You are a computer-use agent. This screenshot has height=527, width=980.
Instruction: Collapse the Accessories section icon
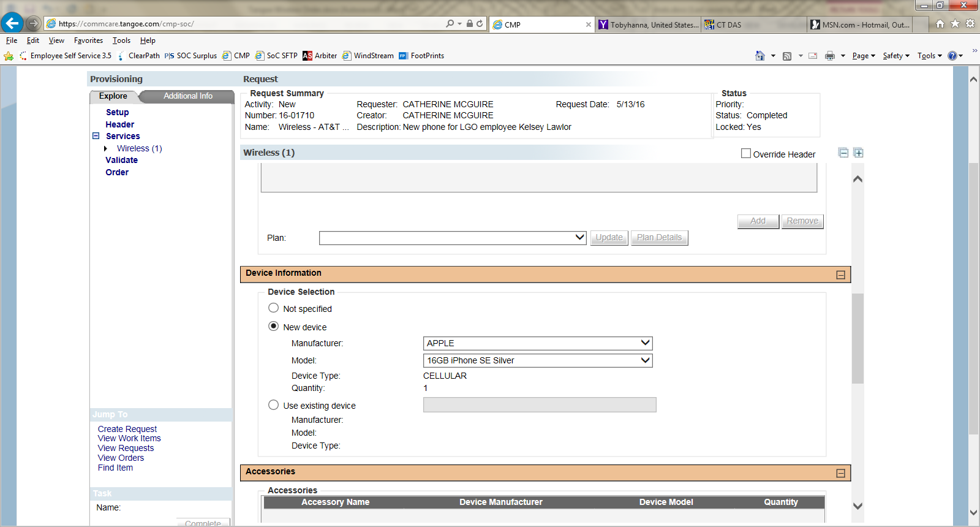click(x=840, y=473)
